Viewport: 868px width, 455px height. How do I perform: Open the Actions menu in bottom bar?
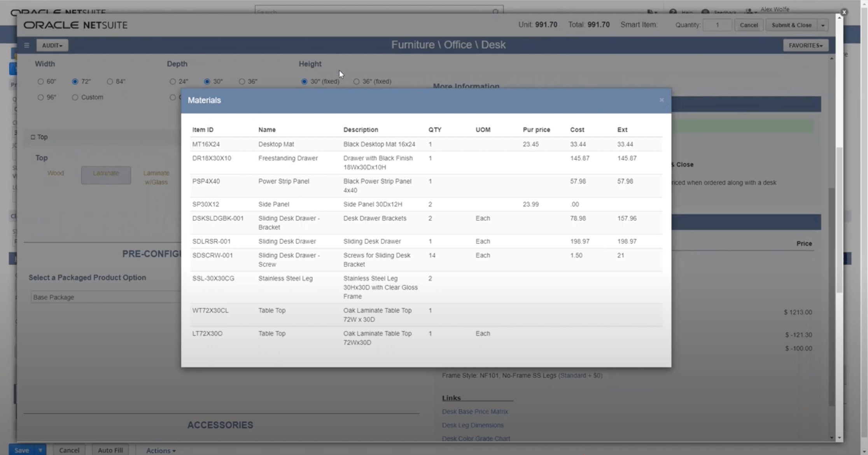(x=161, y=450)
